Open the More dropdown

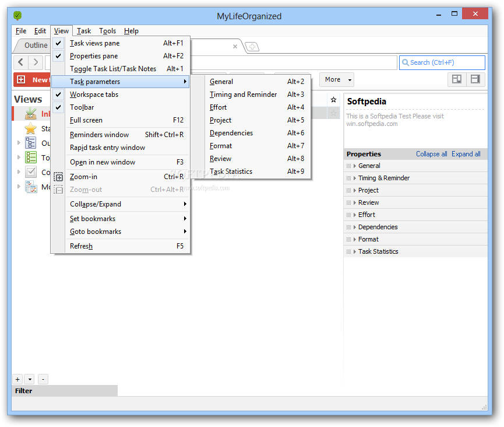tap(337, 79)
